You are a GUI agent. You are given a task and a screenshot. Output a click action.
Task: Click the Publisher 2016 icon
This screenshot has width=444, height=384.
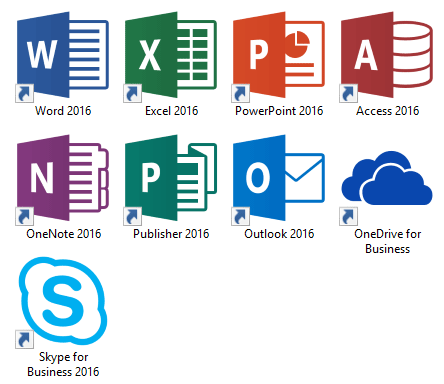coord(170,178)
